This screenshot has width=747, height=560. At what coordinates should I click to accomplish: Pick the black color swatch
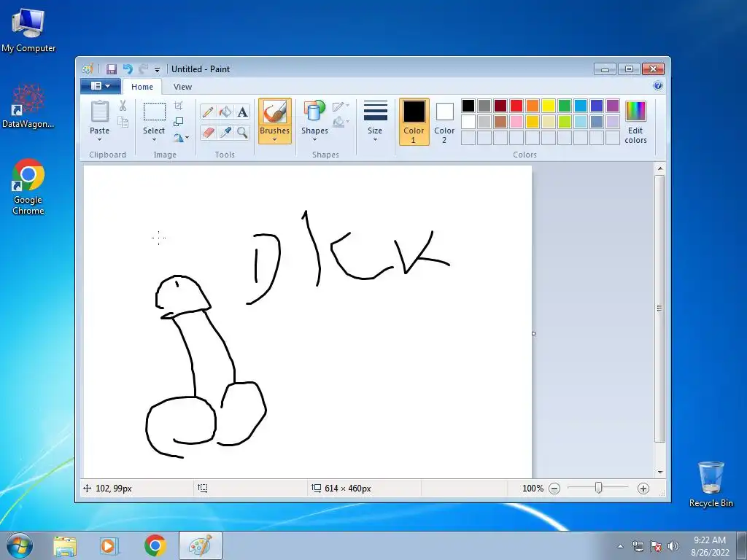[468, 106]
